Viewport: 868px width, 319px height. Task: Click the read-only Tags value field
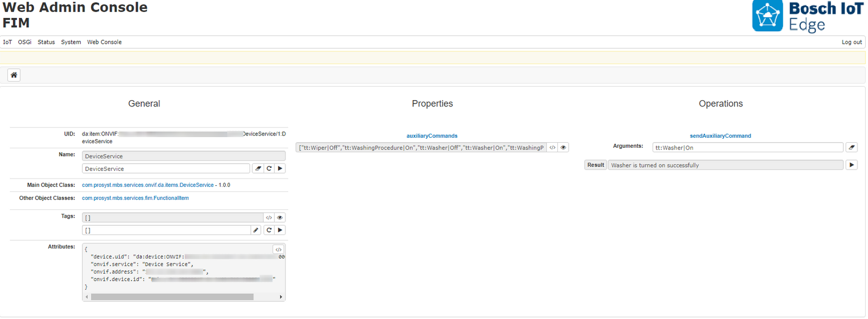(172, 218)
